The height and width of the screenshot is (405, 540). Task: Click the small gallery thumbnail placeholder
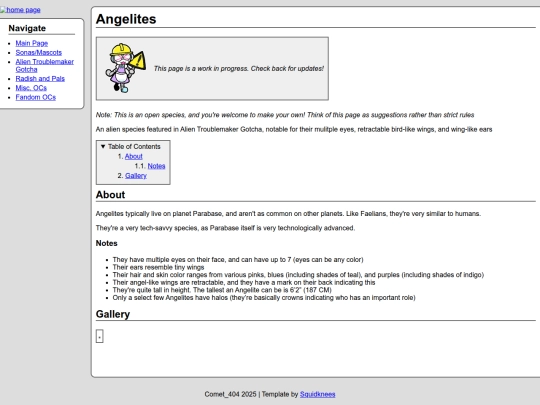(100, 336)
